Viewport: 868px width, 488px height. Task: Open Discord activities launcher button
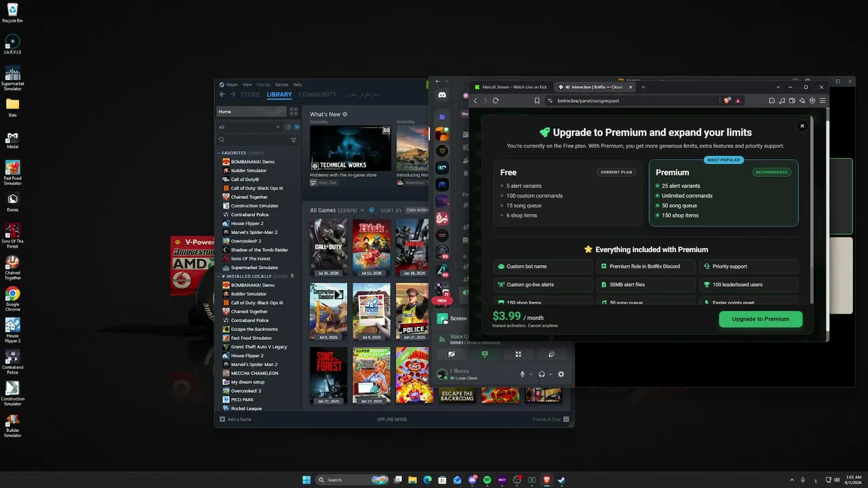[x=518, y=354]
